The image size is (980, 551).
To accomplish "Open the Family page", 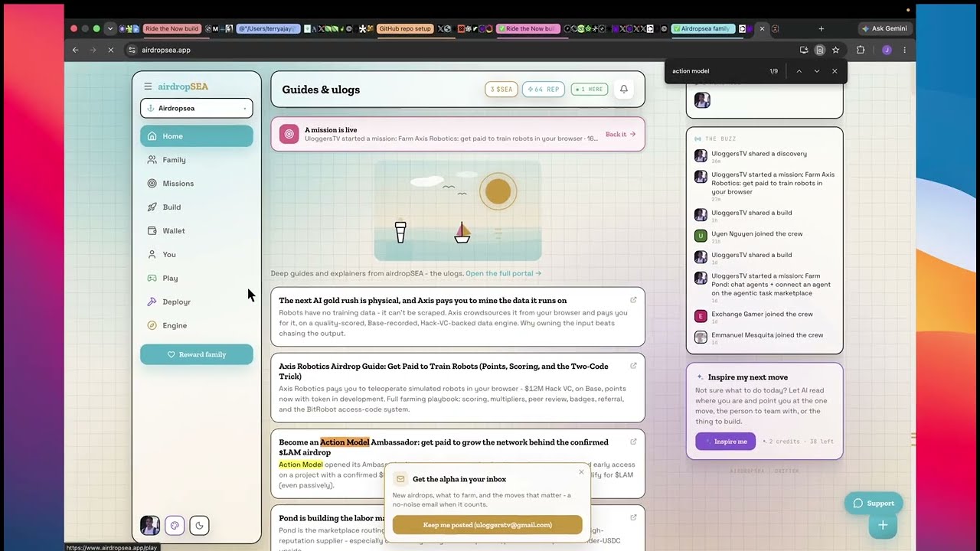I will [197, 160].
